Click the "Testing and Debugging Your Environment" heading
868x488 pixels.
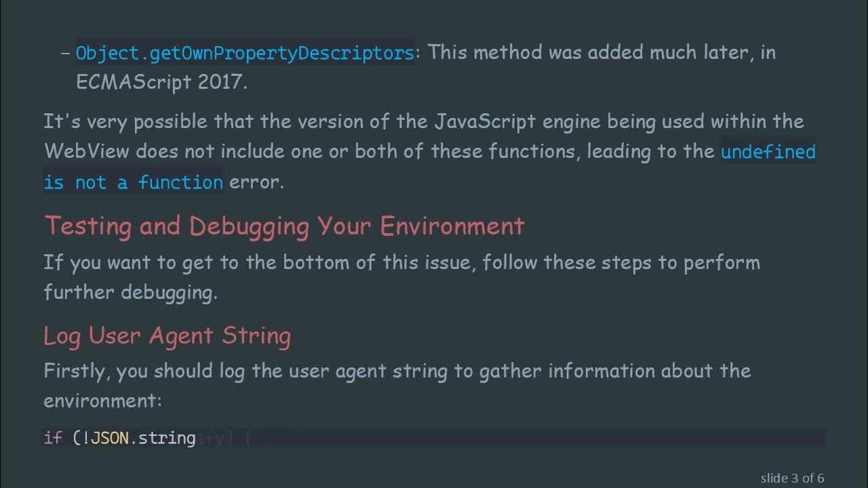[x=283, y=226]
